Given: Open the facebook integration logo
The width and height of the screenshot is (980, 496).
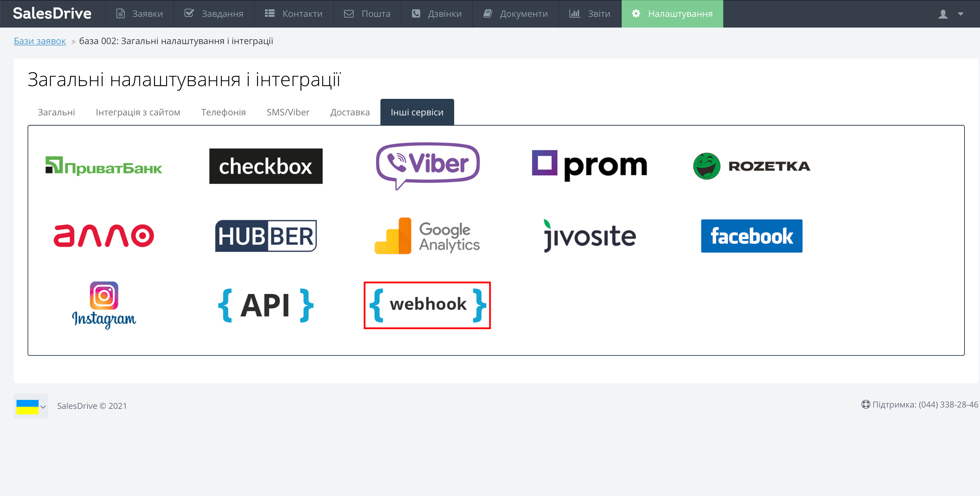Looking at the screenshot, I should click(x=752, y=236).
